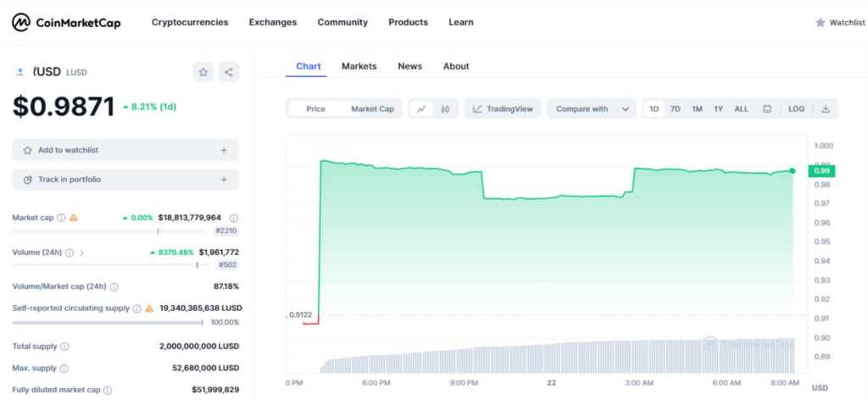Image resolution: width=868 pixels, height=400 pixels.
Task: Download chart data icon
Action: [x=826, y=109]
